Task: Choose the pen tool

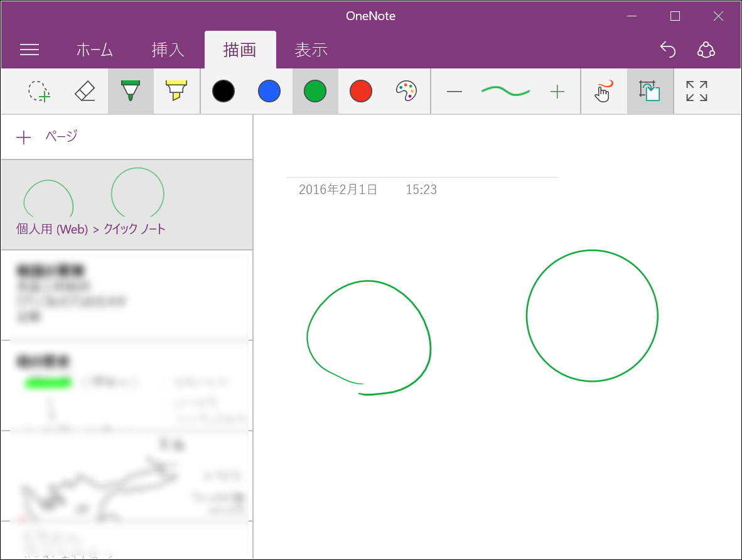Action: tap(130, 91)
